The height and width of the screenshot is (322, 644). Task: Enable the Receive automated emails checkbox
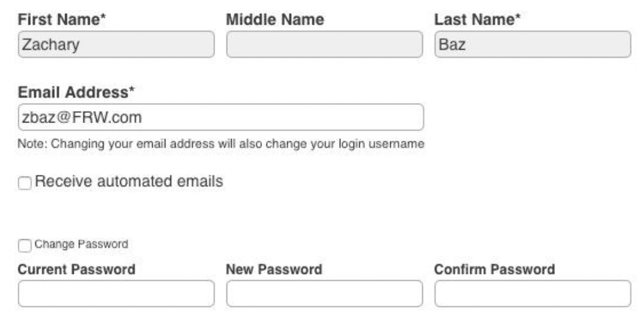[25, 183]
